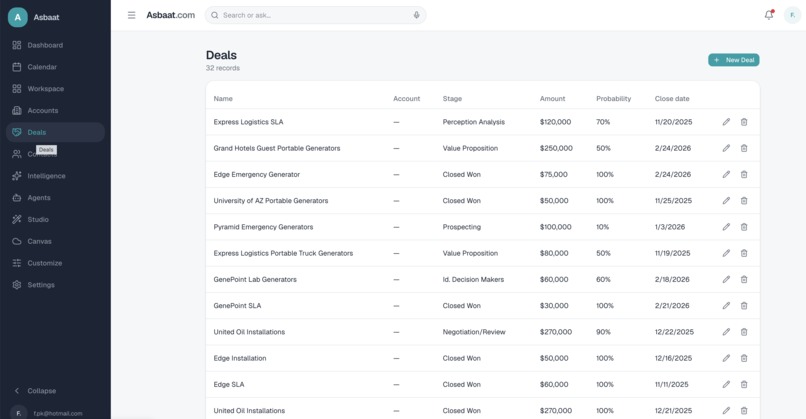The image size is (806, 419).
Task: Open Settings from sidebar
Action: click(55, 285)
